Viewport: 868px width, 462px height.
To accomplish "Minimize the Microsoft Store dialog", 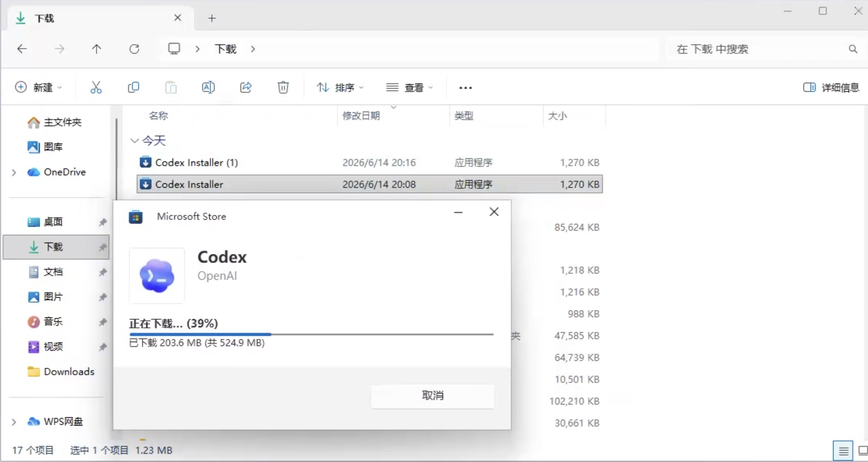I will 459,212.
